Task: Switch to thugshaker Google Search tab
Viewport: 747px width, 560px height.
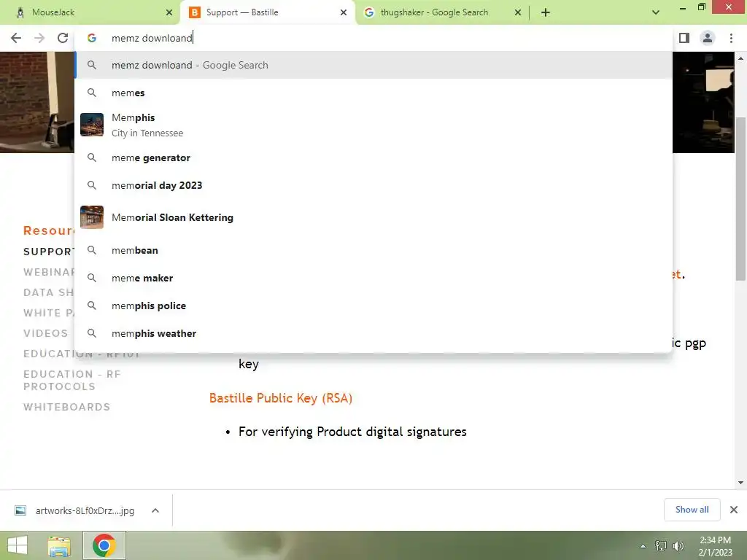Action: point(442,12)
